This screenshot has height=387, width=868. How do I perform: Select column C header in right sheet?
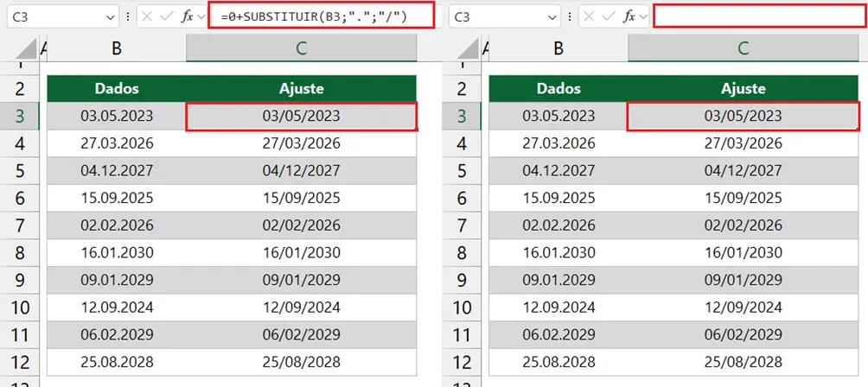click(743, 48)
